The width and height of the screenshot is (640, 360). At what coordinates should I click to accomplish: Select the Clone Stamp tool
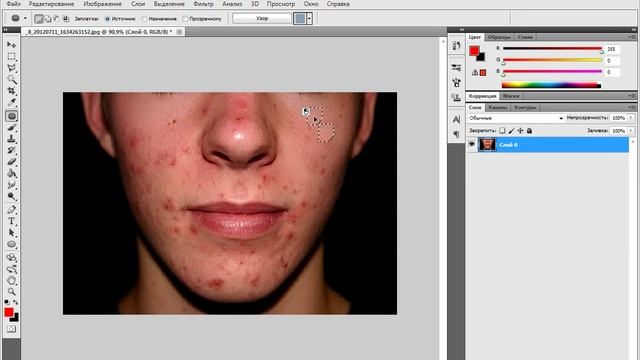(x=11, y=139)
